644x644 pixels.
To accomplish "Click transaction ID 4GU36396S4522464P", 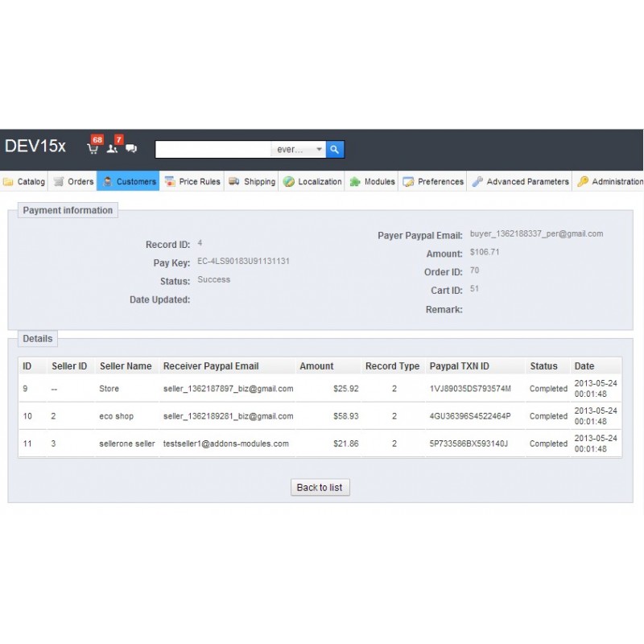I will tap(470, 416).
